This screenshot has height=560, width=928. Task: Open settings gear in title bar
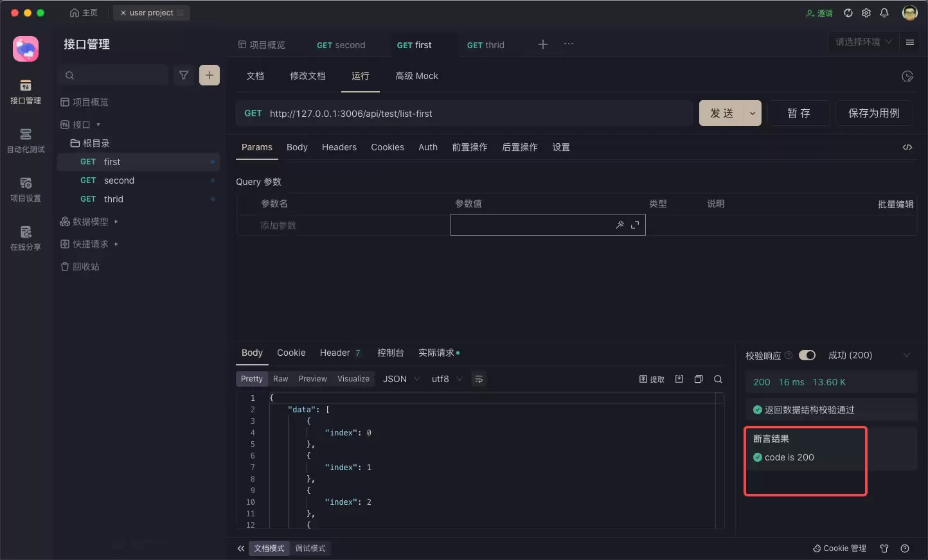pos(866,13)
